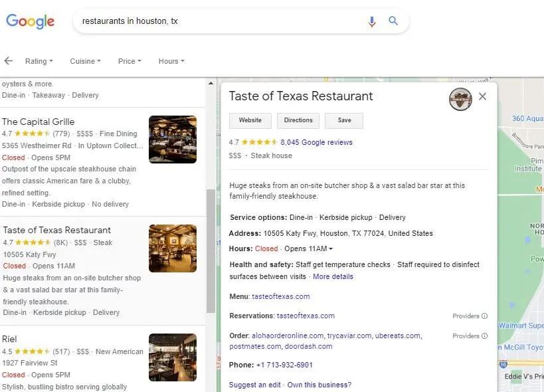This screenshot has width=544, height=392.
Task: Click McGill Toyota label on map
Action: click(x=521, y=347)
